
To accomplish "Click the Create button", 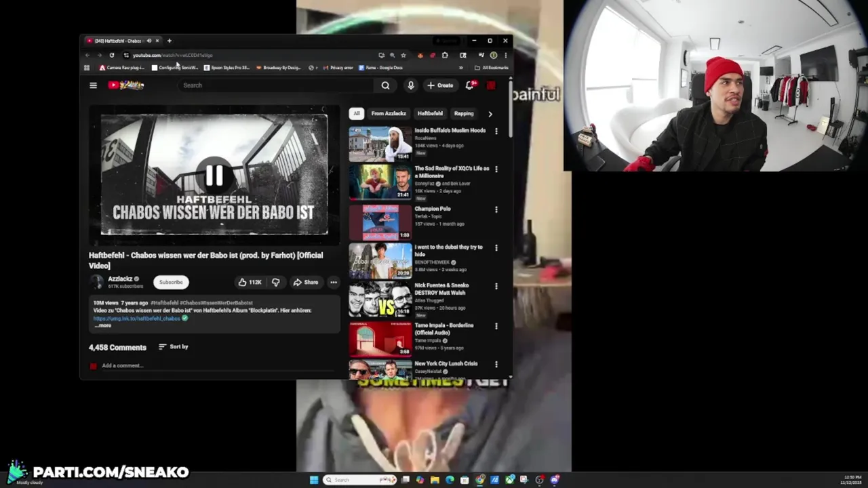I will (439, 85).
